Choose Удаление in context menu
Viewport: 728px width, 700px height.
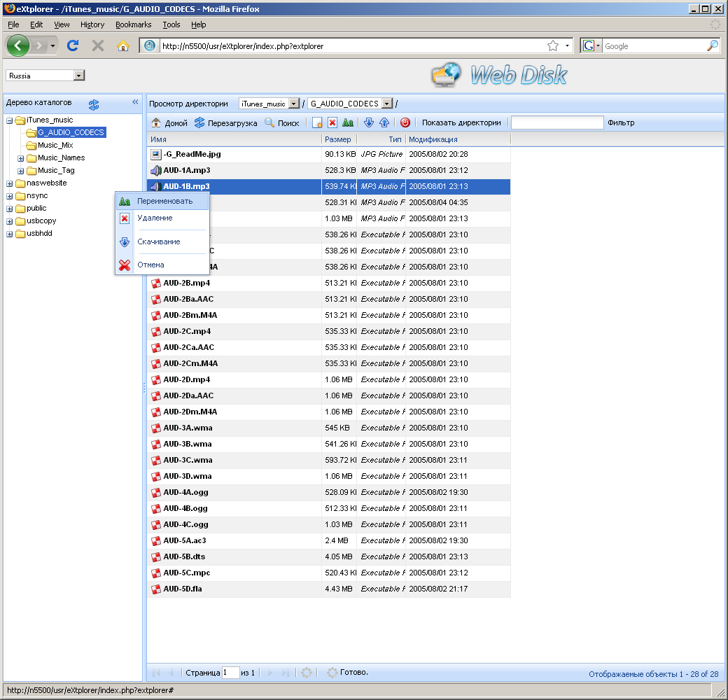[162, 218]
